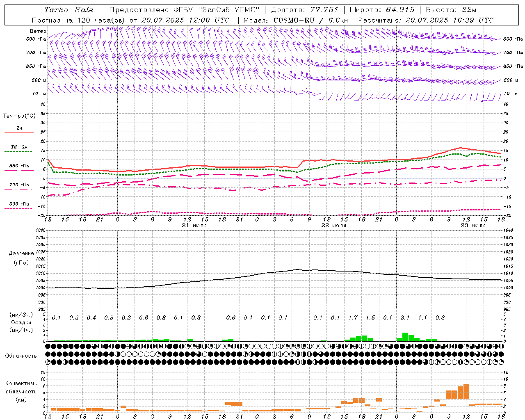Select the 0.8 precipitation amount value
Screen dimensions: 525x420
(x=161, y=317)
